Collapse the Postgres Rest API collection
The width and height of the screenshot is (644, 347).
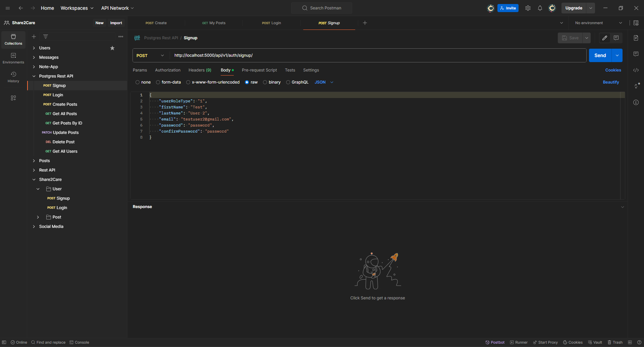[x=34, y=76]
